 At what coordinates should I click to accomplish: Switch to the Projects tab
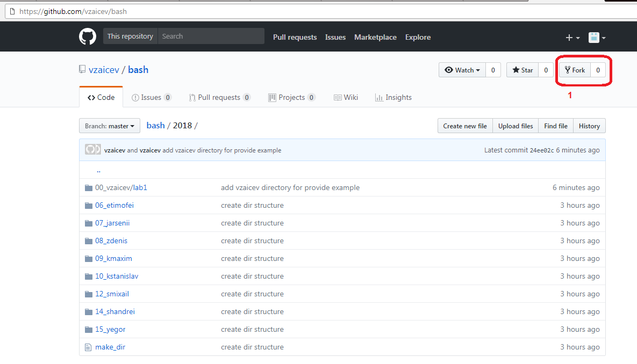click(292, 97)
